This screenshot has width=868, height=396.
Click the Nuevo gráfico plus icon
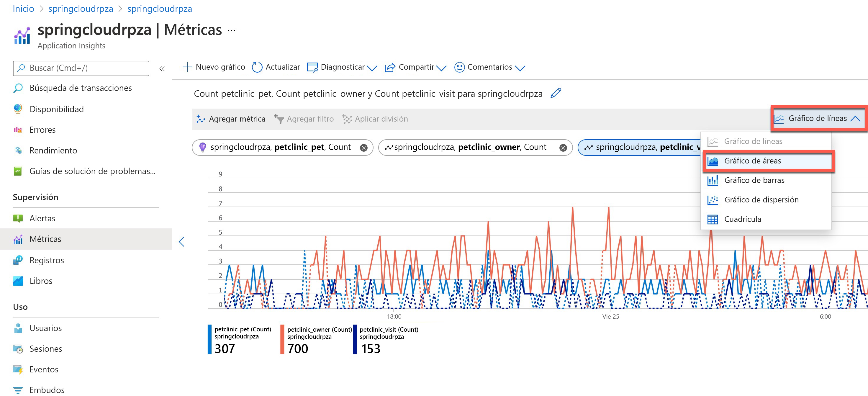[187, 67]
